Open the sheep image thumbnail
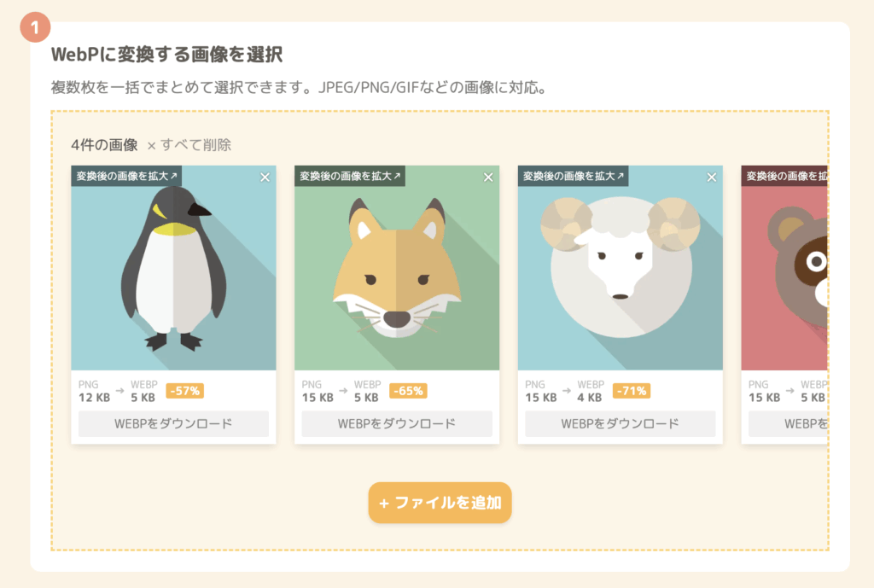This screenshot has height=588, width=874. (x=621, y=267)
